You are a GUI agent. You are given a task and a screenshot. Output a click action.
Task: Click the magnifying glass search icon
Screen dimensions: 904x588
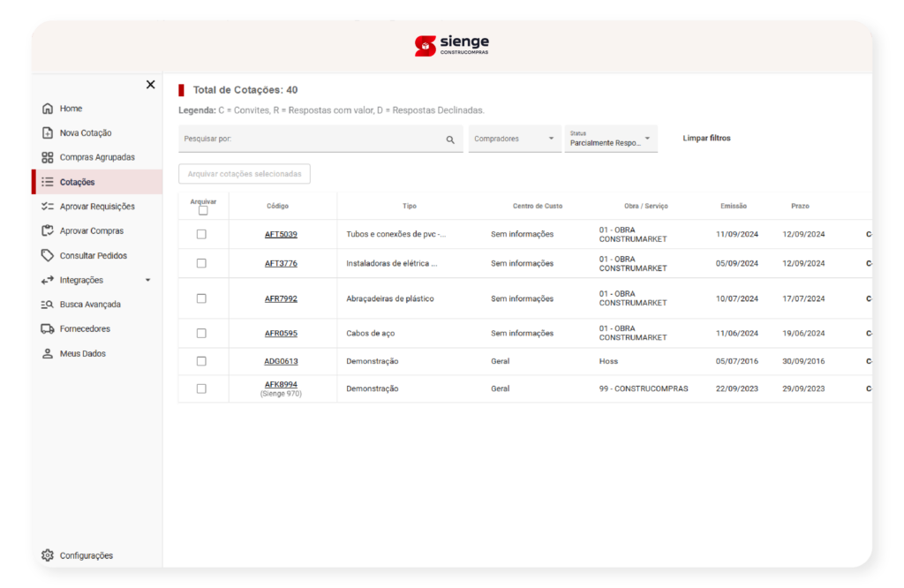[450, 139]
